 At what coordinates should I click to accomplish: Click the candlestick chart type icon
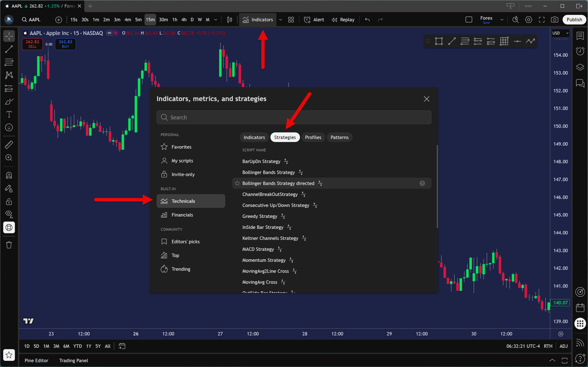[x=229, y=20]
